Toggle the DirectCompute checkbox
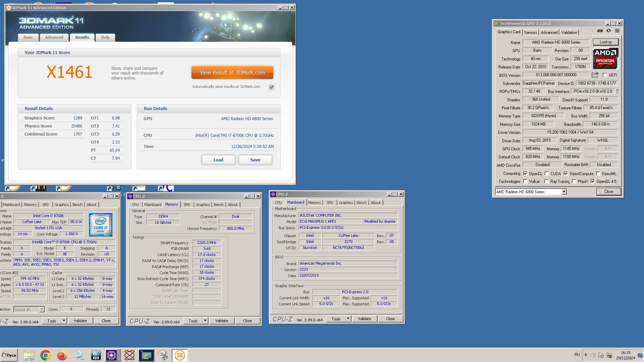Screen dimensions: 644x362 point(566,174)
